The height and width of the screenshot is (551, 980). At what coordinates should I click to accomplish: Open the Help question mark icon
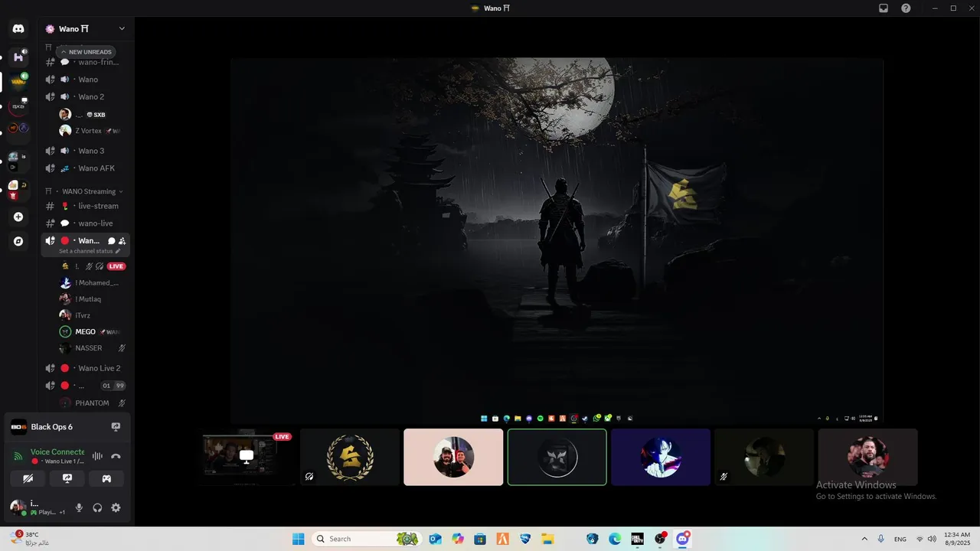pyautogui.click(x=906, y=8)
